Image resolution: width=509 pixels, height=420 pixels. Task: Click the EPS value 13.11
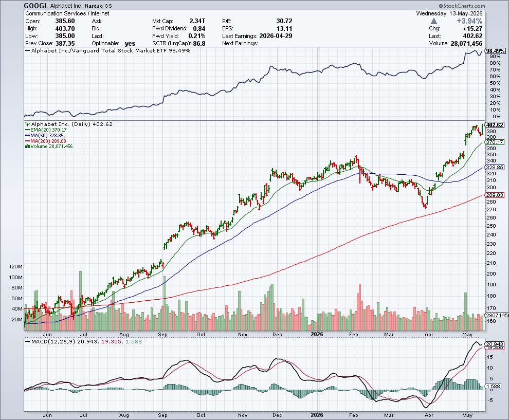click(x=284, y=29)
